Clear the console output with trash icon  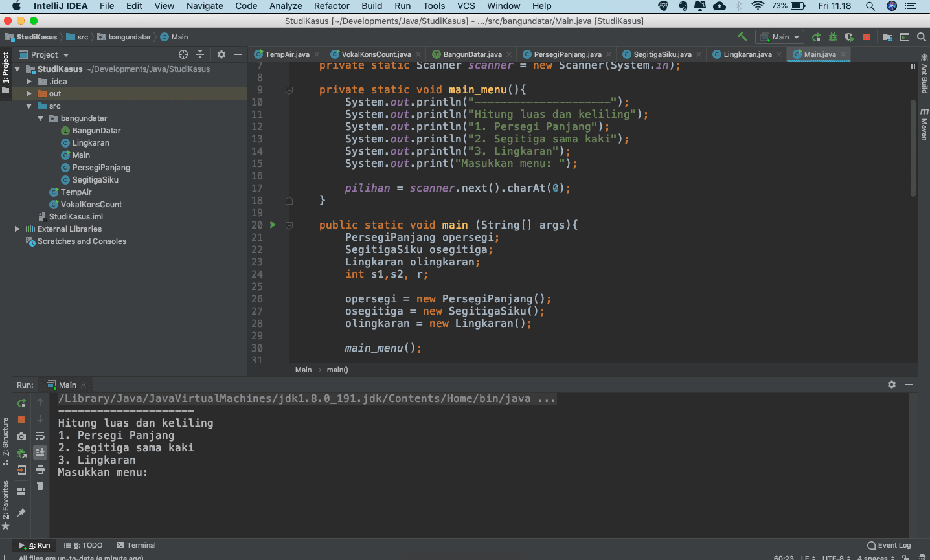click(40, 486)
